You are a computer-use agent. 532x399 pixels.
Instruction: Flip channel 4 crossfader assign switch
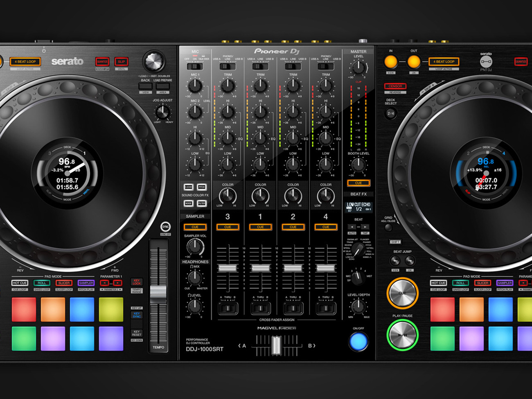point(325,308)
